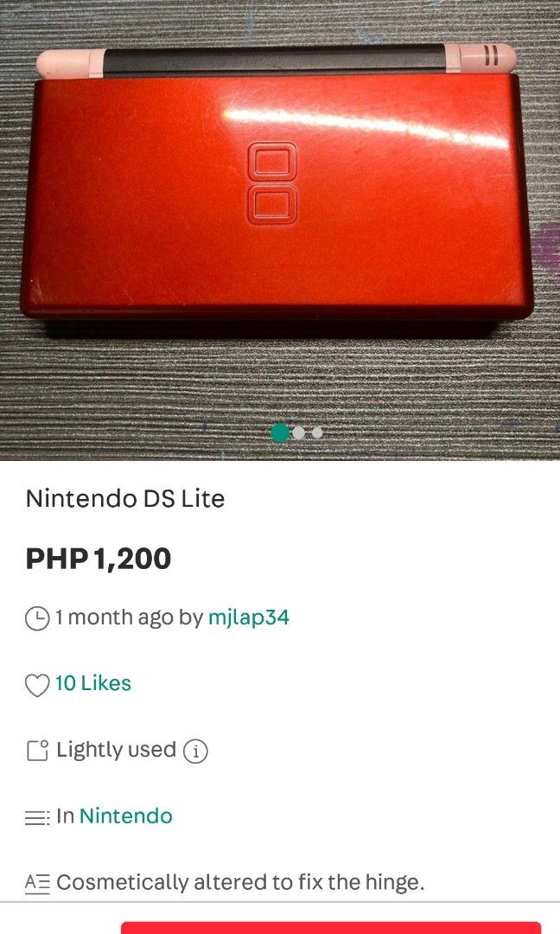Viewport: 560px width, 934px height.
Task: Open the info icon beside Lightly used
Action: pos(195,752)
